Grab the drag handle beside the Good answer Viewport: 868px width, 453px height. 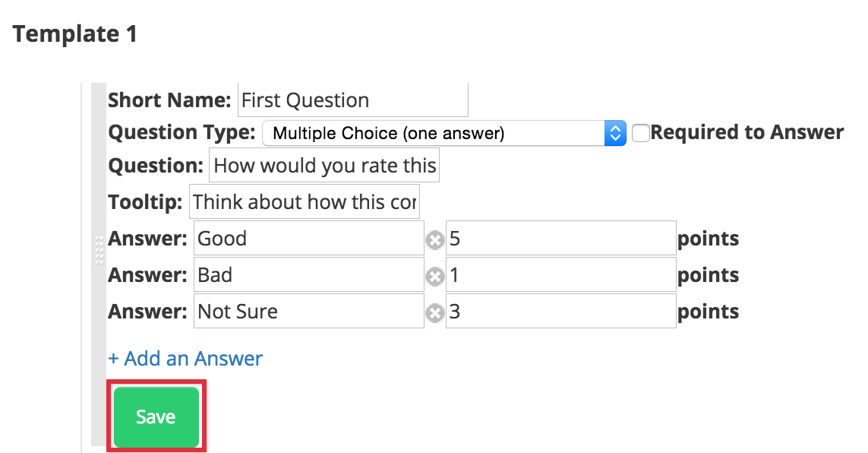[99, 250]
